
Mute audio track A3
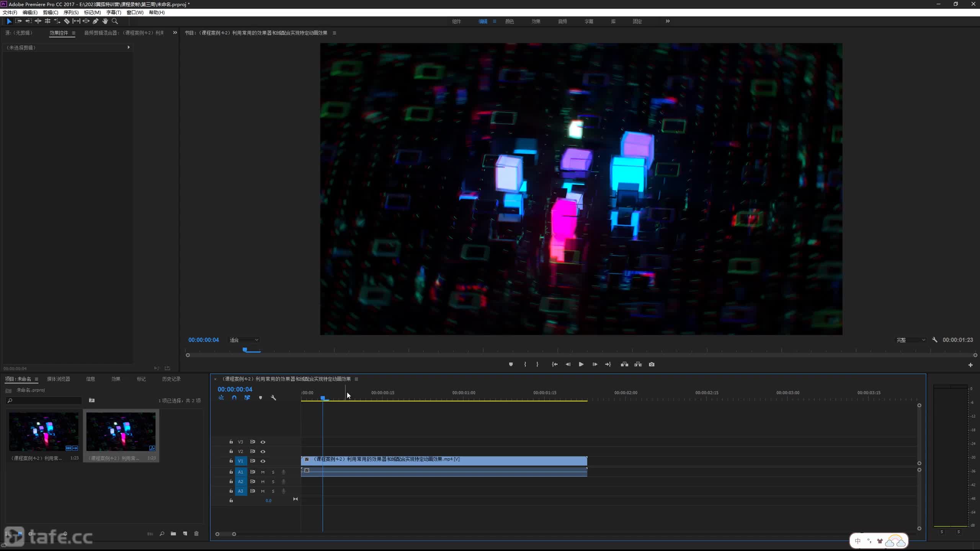263,491
